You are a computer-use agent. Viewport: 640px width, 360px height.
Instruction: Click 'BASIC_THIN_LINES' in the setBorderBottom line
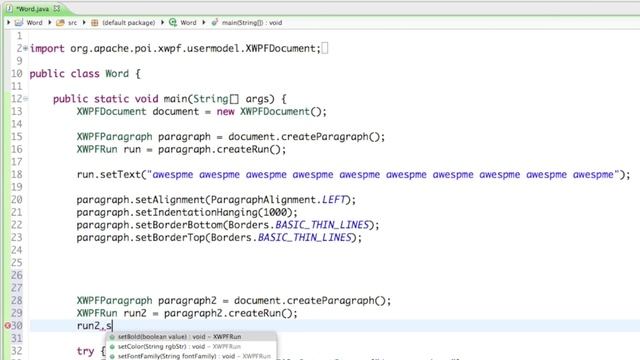tap(322, 225)
